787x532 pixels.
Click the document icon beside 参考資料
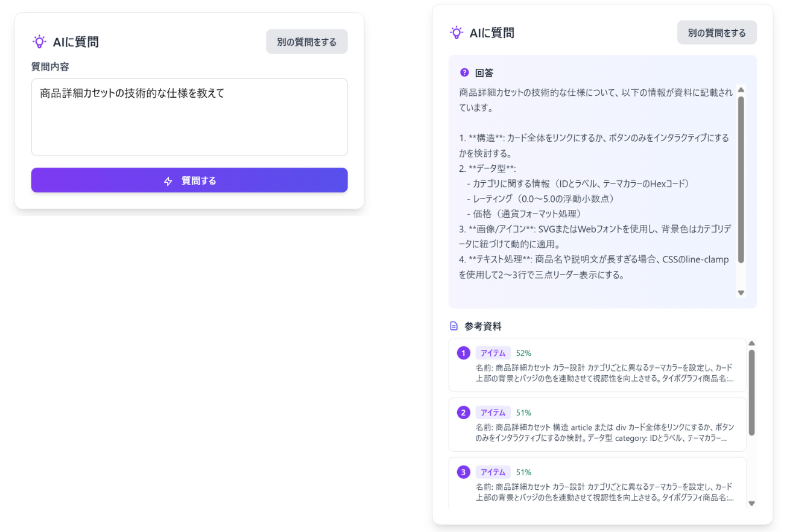[x=454, y=326]
